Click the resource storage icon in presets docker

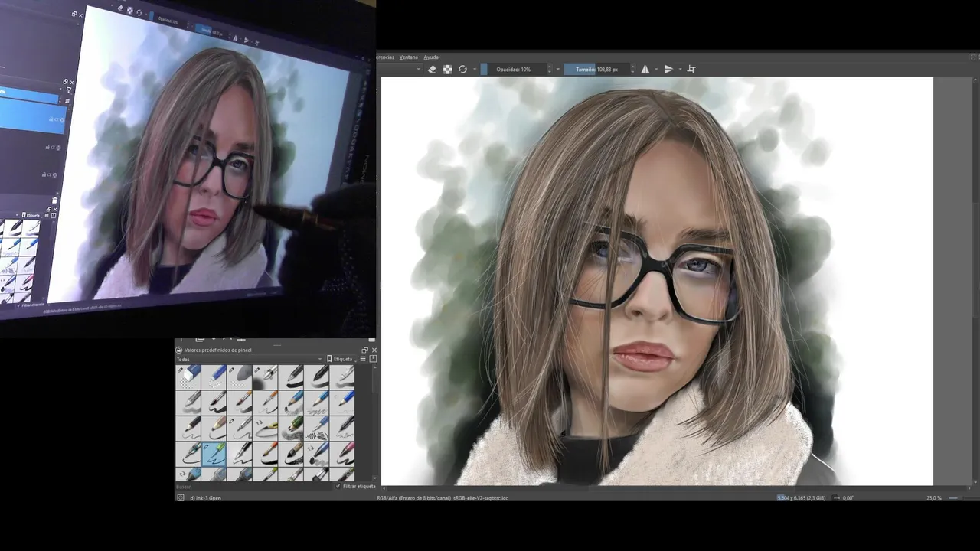click(x=373, y=359)
